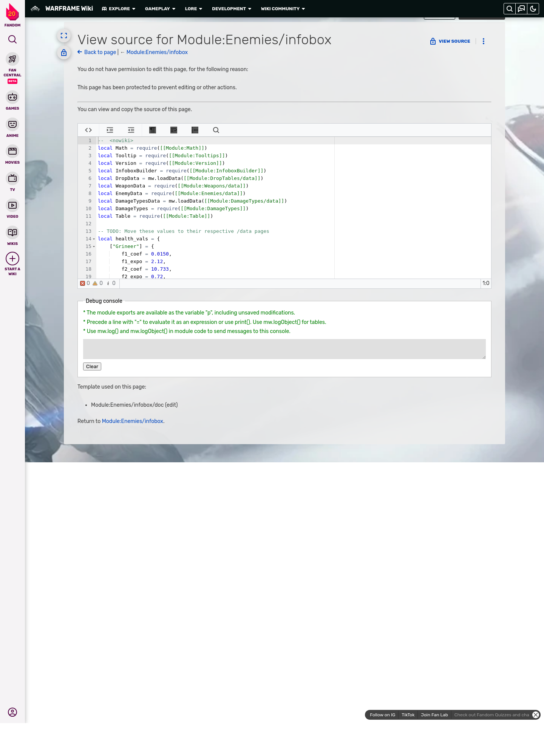This screenshot has width=544, height=756.
Task: Click line 1 nowiki comment in editor
Action: pos(116,141)
